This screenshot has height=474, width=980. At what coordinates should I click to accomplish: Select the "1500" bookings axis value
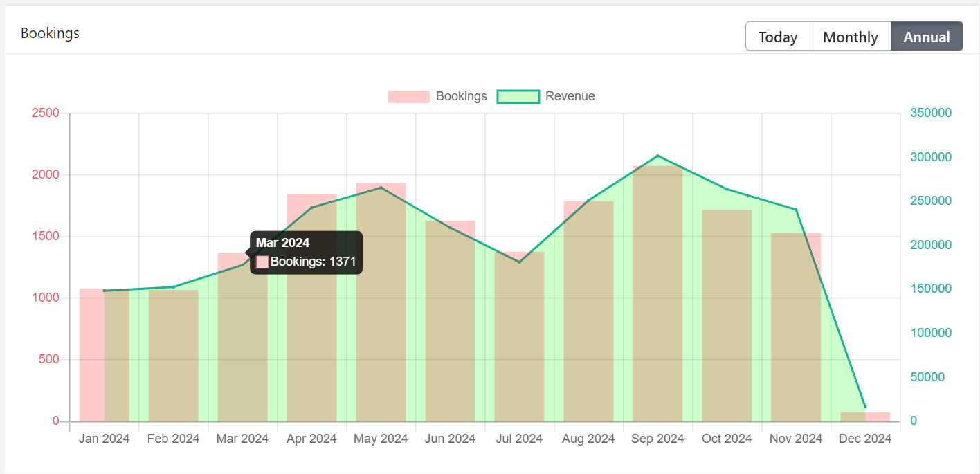click(x=46, y=237)
